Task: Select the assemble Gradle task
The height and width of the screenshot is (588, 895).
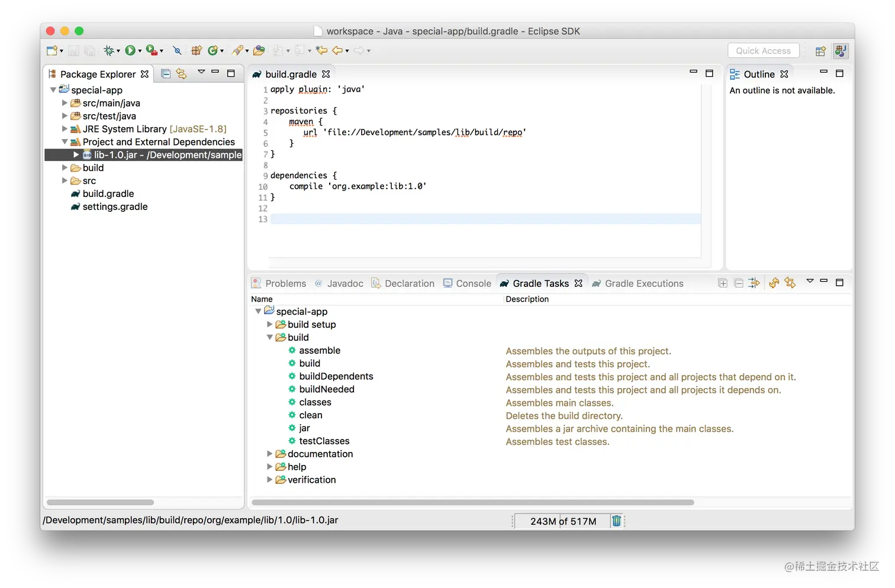Action: pyautogui.click(x=314, y=350)
